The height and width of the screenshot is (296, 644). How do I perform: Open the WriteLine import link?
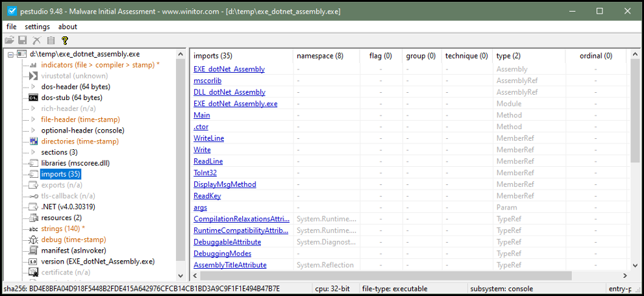pyautogui.click(x=208, y=138)
